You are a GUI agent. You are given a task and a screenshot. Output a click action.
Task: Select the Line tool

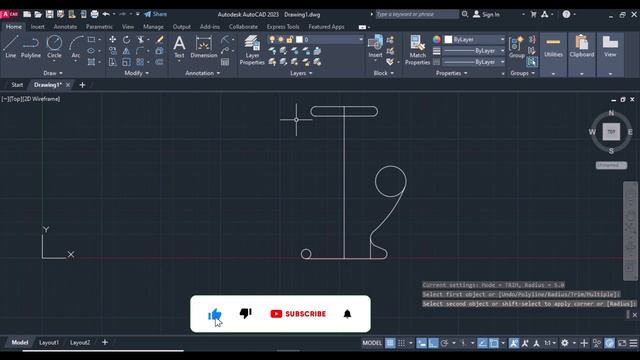click(11, 47)
